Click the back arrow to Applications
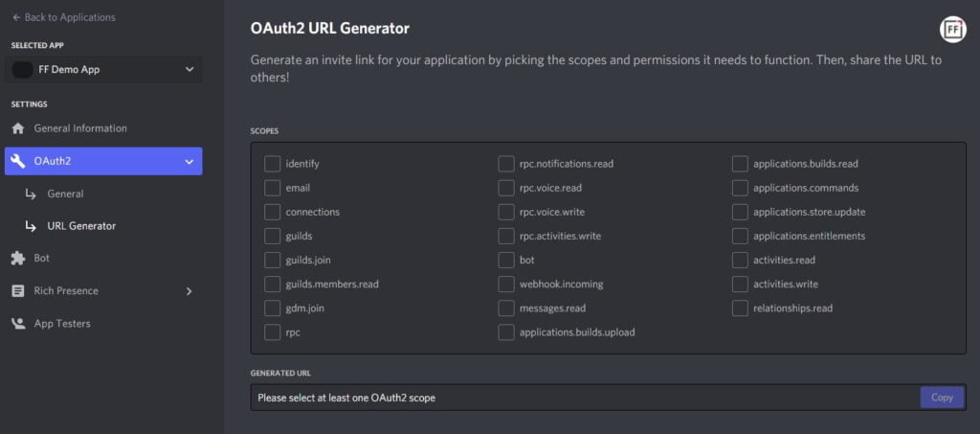This screenshot has width=980, height=434. pyautogui.click(x=16, y=17)
